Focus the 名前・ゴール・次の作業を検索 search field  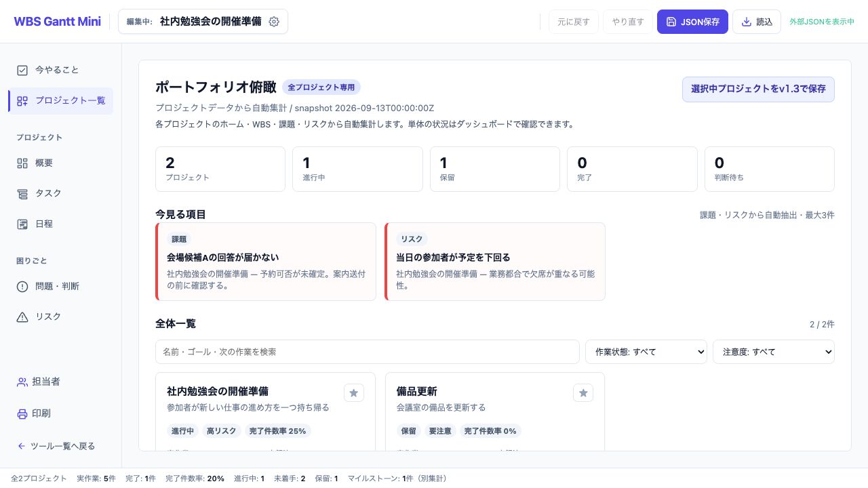368,352
